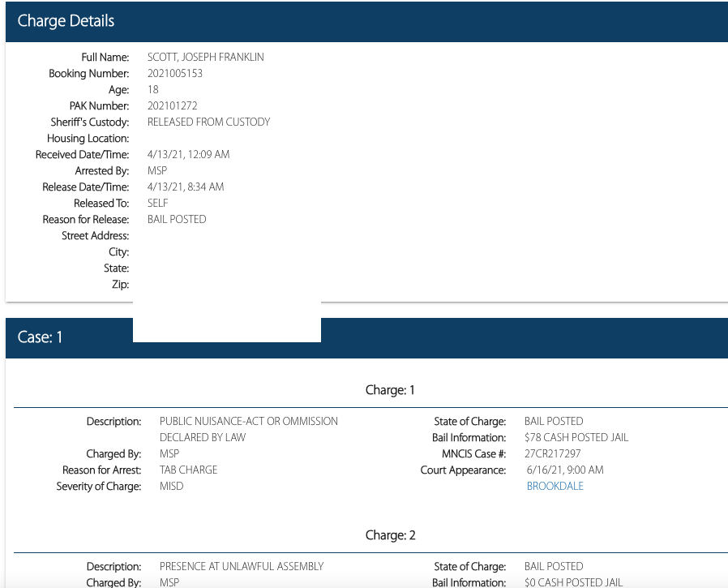Click the Release Date/Time value 8:34 AM
Screen dimensions: 728x588
point(186,187)
